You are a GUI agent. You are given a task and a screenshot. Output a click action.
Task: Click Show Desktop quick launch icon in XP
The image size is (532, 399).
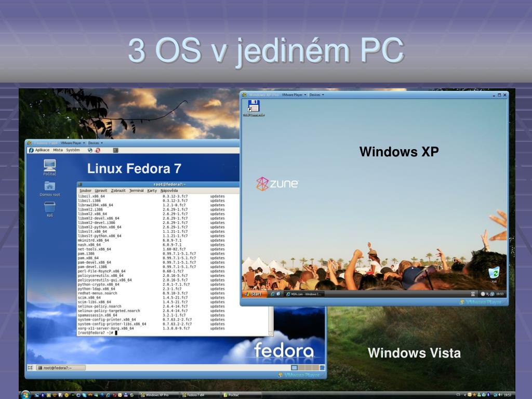click(278, 294)
